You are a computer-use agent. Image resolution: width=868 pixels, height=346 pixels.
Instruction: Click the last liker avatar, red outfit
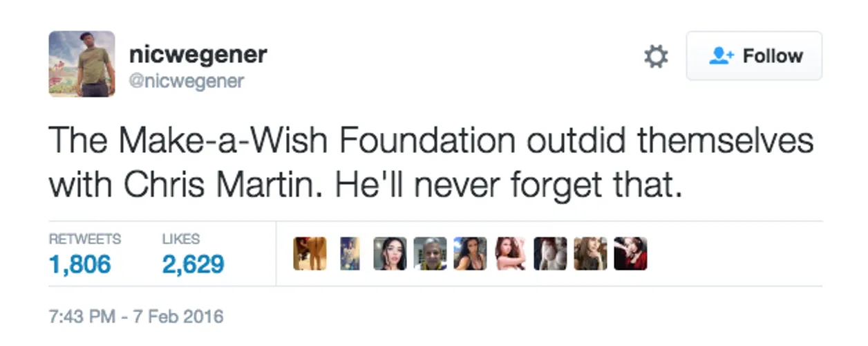coord(630,253)
